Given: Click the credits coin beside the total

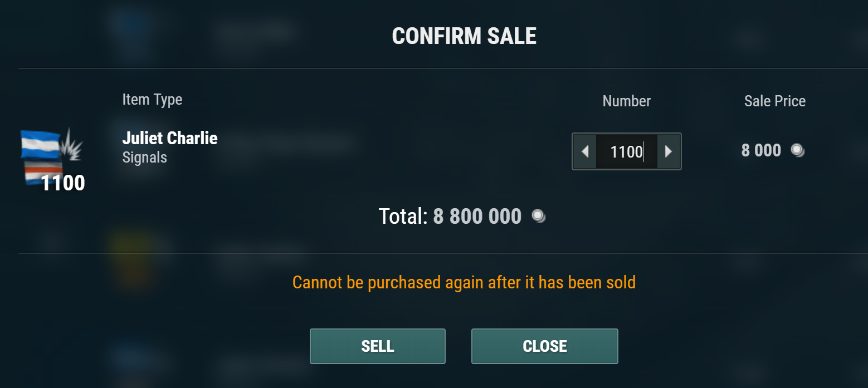Looking at the screenshot, I should [538, 216].
